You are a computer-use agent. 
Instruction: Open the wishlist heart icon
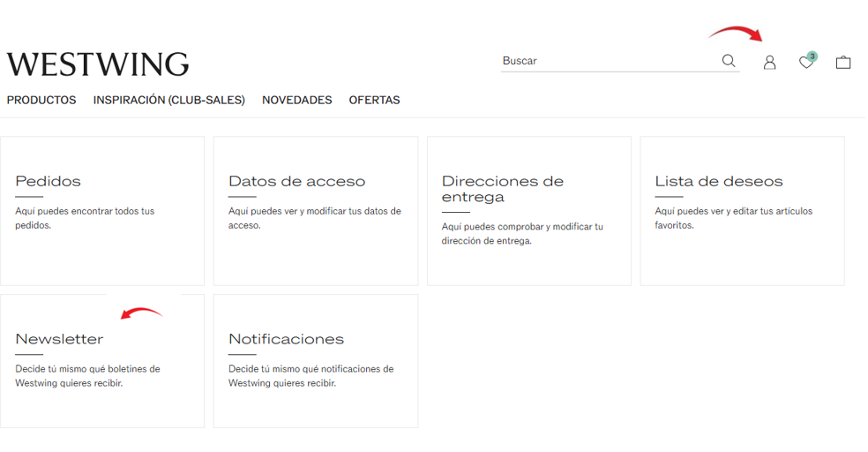click(x=806, y=62)
